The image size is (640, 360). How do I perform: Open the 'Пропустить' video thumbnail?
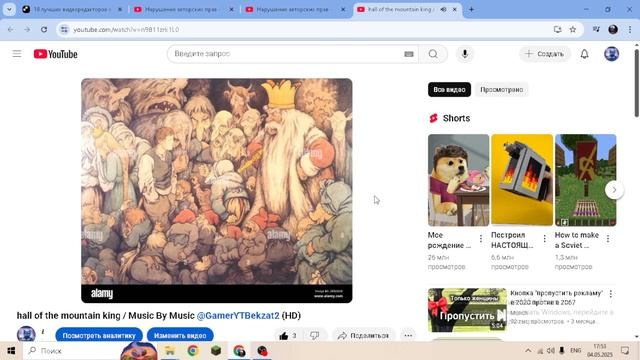[467, 310]
